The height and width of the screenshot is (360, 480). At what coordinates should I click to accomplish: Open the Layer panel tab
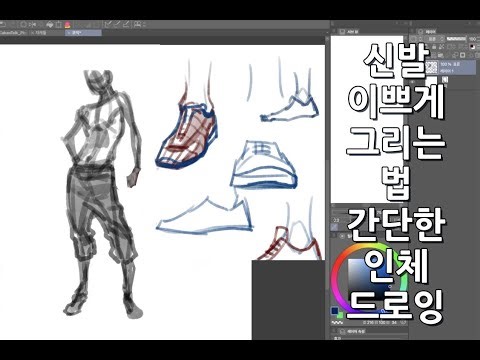(x=427, y=32)
